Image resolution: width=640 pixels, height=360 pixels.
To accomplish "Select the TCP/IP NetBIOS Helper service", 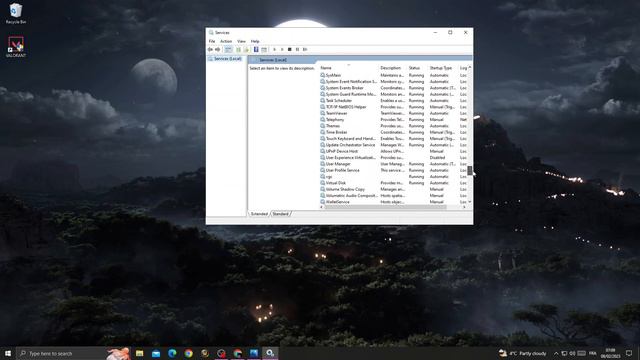I will (393, 107).
